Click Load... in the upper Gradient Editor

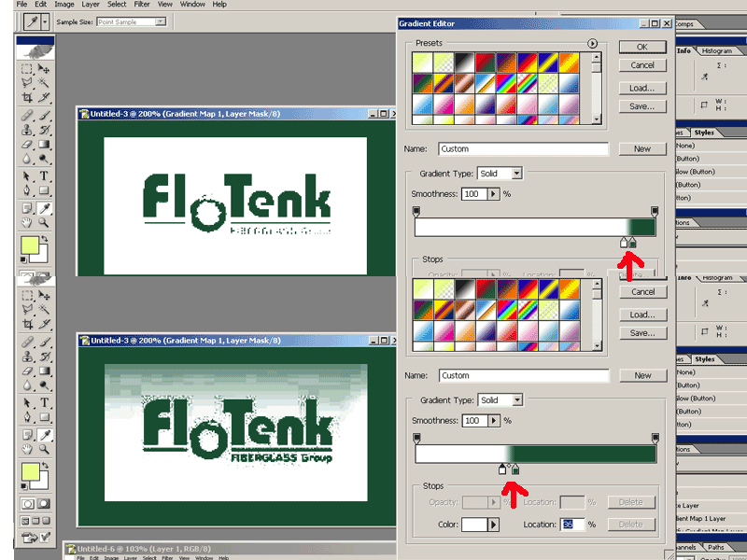[642, 88]
